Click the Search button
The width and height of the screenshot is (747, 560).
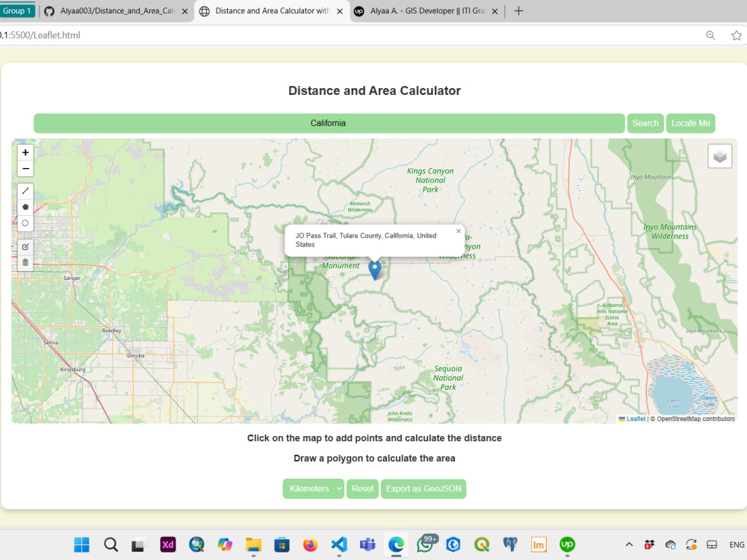[x=645, y=123]
